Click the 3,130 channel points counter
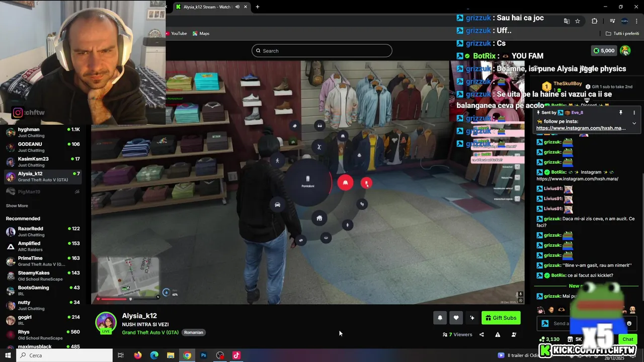The height and width of the screenshot is (362, 644). click(x=549, y=339)
